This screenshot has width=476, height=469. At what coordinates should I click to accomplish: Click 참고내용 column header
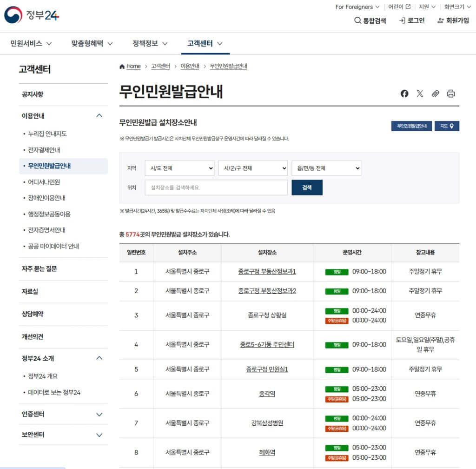pyautogui.click(x=425, y=253)
